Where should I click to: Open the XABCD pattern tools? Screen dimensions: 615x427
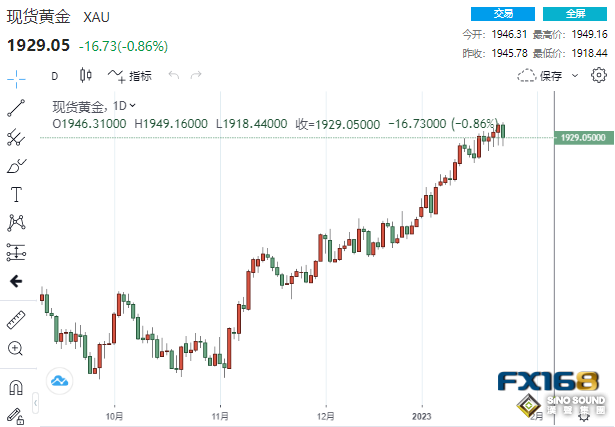pos(16,223)
